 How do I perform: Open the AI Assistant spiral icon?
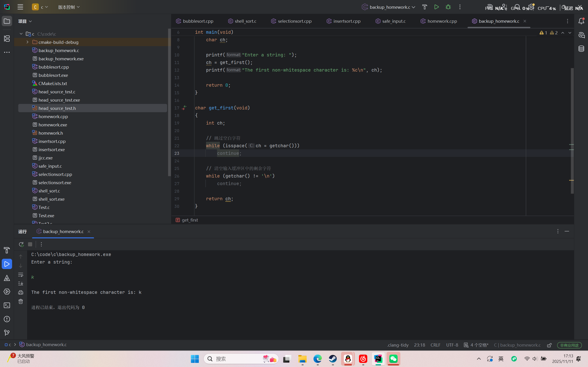(x=581, y=35)
